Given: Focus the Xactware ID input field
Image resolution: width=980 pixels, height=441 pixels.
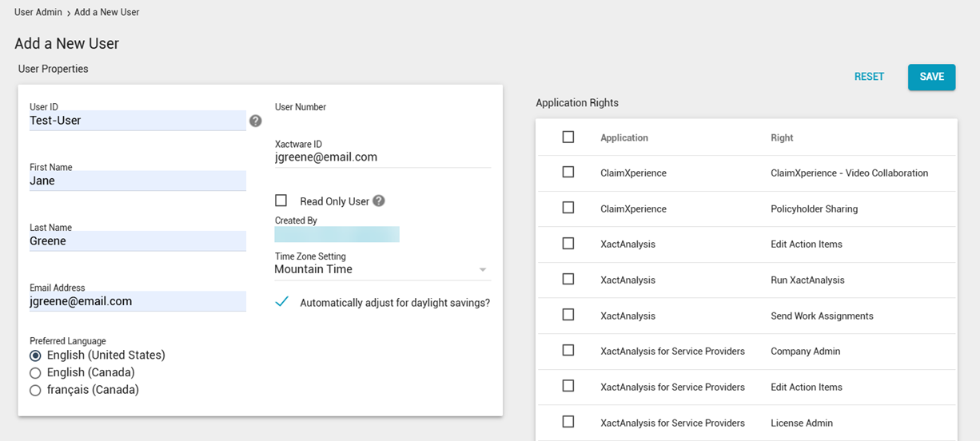Looking at the screenshot, I should (x=382, y=157).
